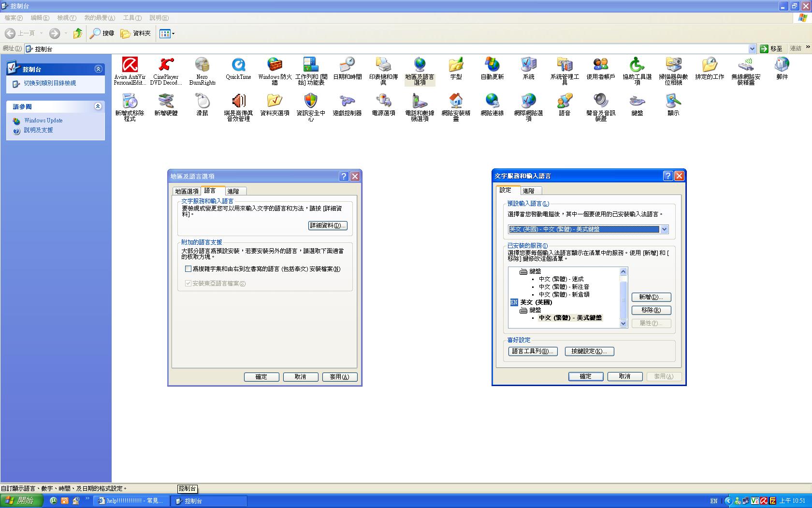The width and height of the screenshot is (812, 508).
Task: Click the 詳細資料 button
Action: (x=327, y=225)
